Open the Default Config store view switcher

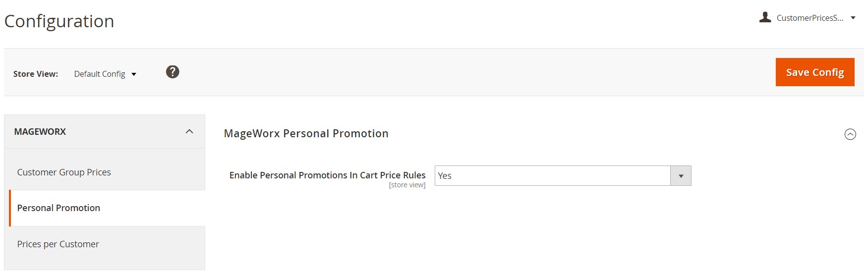pyautogui.click(x=105, y=74)
